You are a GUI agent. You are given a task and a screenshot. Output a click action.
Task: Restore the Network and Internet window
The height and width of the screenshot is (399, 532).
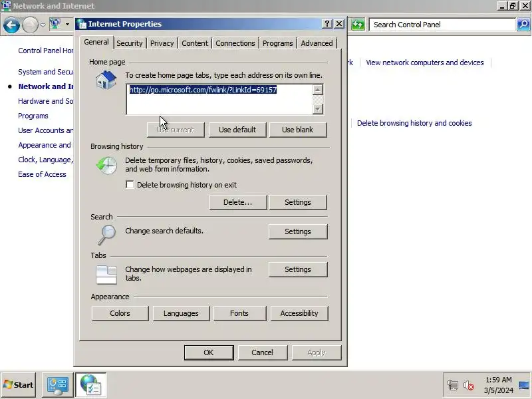(x=513, y=6)
